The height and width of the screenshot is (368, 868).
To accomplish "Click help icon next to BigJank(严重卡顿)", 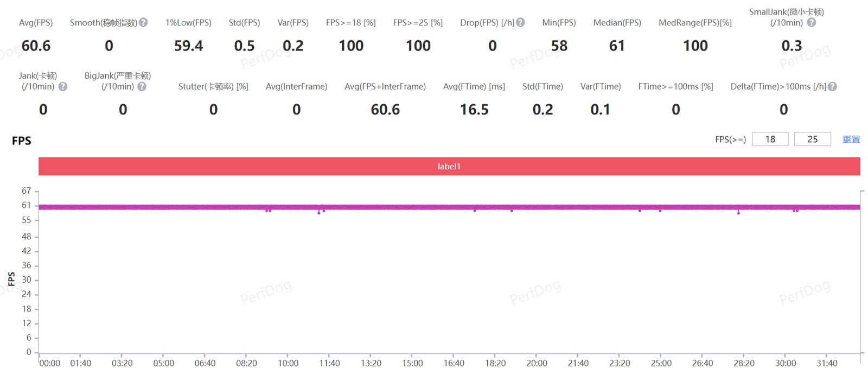I will click(x=142, y=86).
